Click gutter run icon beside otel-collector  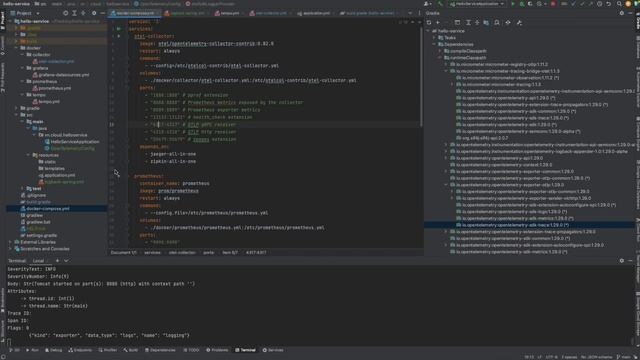point(119,36)
